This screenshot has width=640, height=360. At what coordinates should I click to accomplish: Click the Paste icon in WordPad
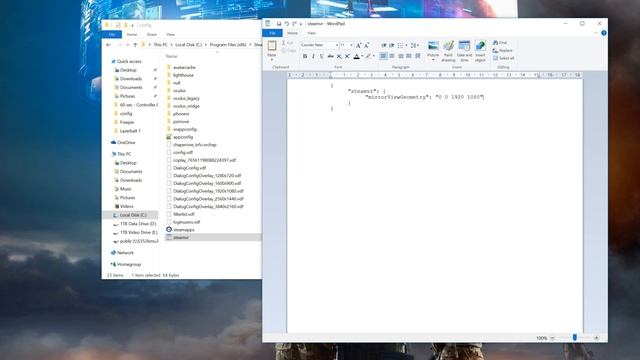[272, 45]
